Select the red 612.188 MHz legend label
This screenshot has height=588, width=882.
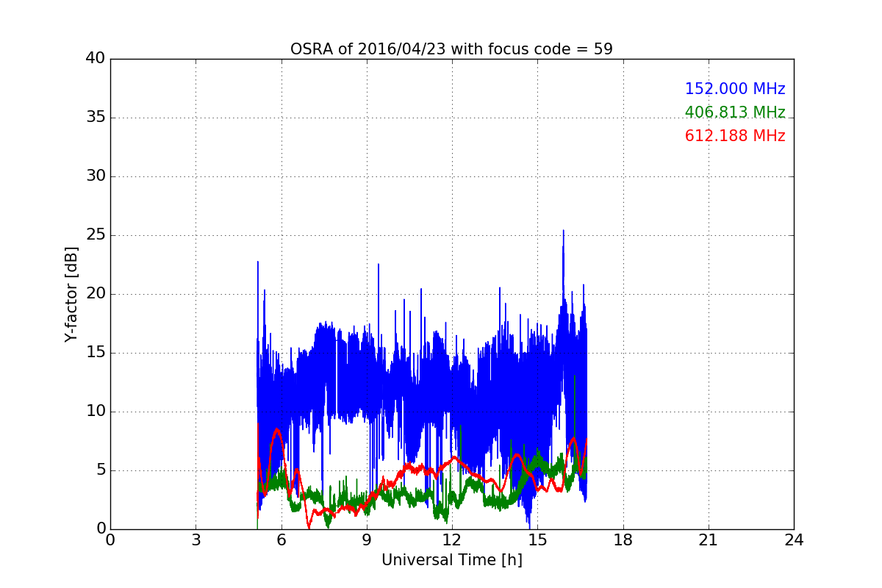[734, 136]
